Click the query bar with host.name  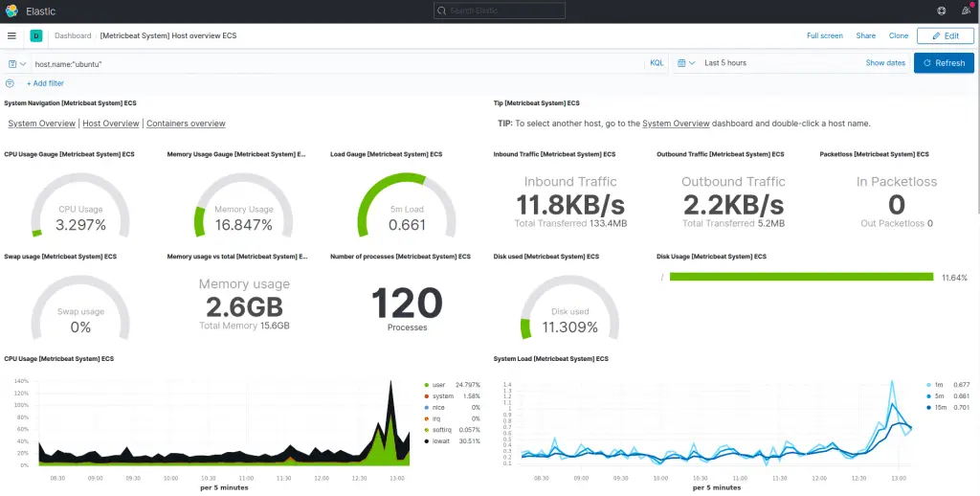(338, 63)
